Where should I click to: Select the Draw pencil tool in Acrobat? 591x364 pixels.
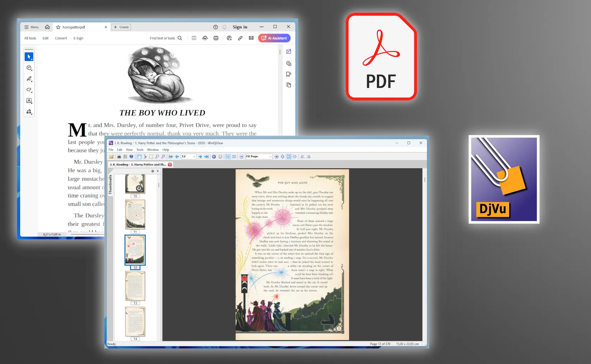point(29,79)
